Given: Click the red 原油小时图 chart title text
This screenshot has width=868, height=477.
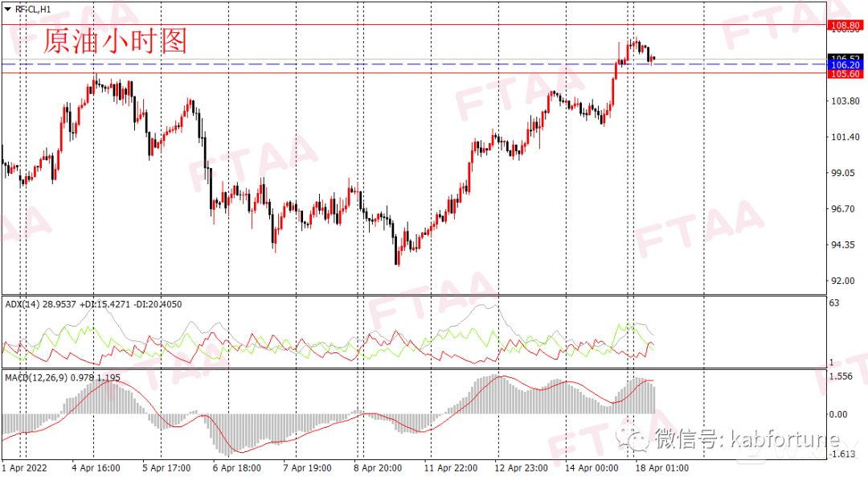Looking at the screenshot, I should click(114, 41).
